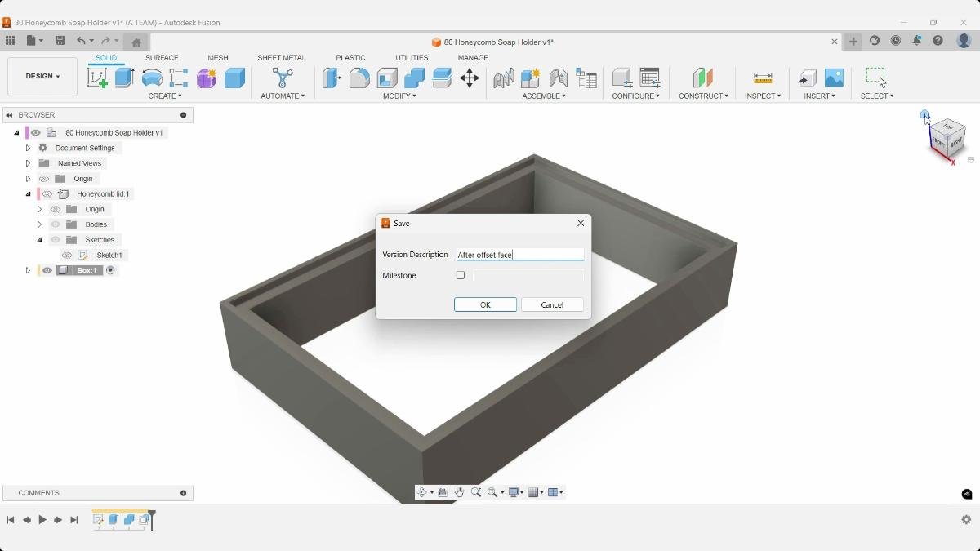Open the Automate tool icon
980x551 pixels.
[283, 78]
